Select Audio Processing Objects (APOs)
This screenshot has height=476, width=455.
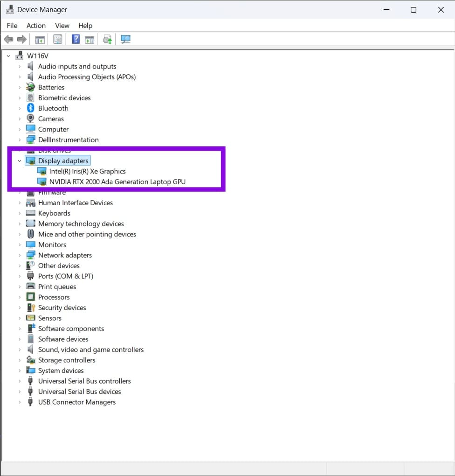(87, 77)
